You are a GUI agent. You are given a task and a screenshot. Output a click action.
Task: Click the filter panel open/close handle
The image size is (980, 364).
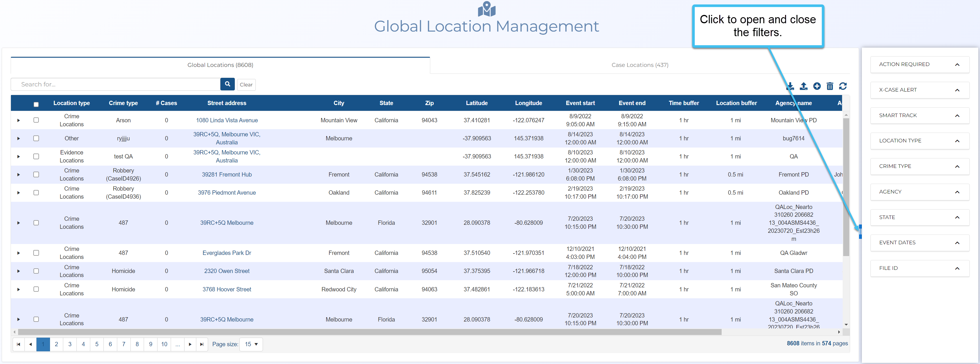[x=860, y=231]
